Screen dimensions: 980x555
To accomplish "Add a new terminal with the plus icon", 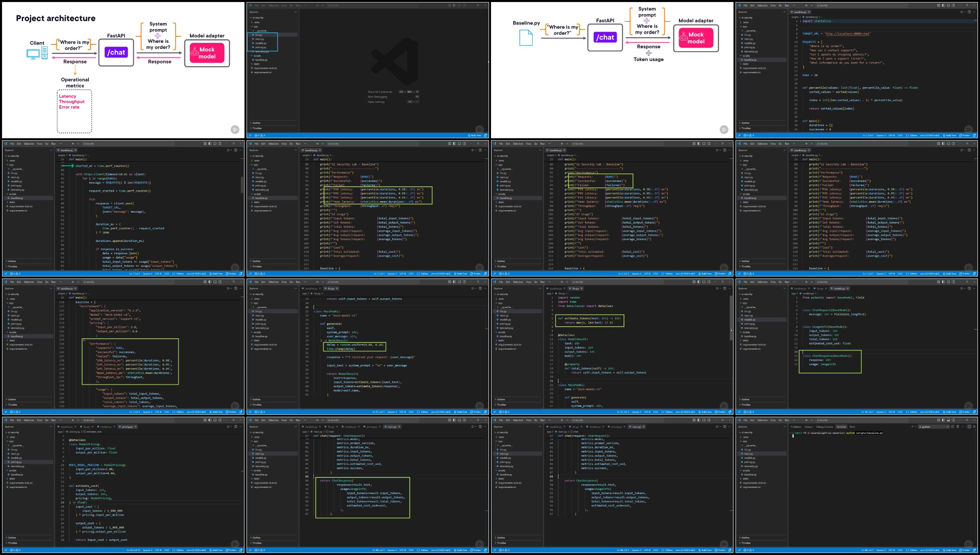I will pyautogui.click(x=912, y=426).
